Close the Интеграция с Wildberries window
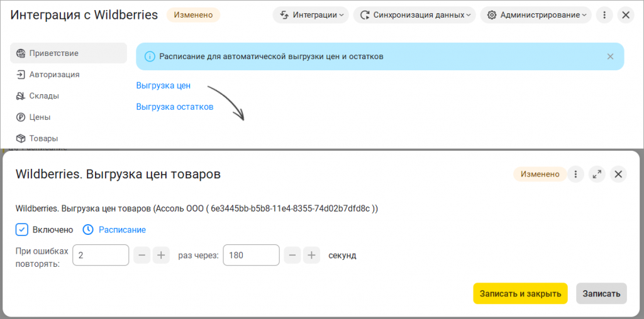644x319 pixels. coord(626,15)
